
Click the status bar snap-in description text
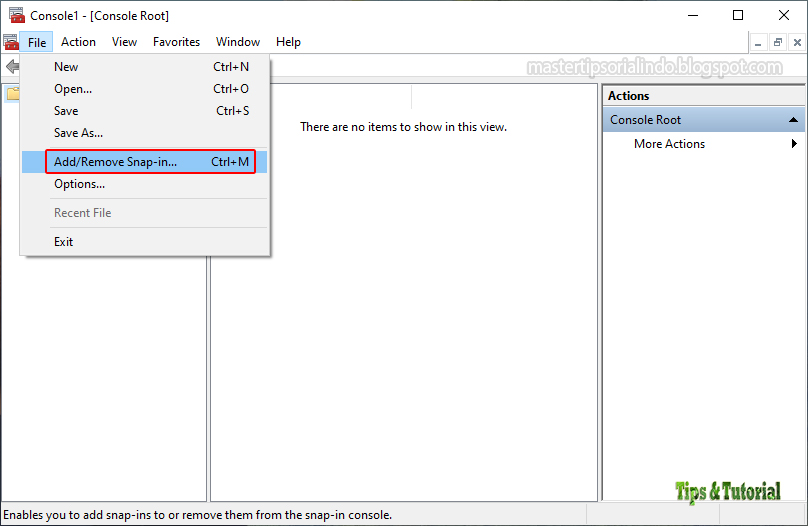[x=197, y=515]
